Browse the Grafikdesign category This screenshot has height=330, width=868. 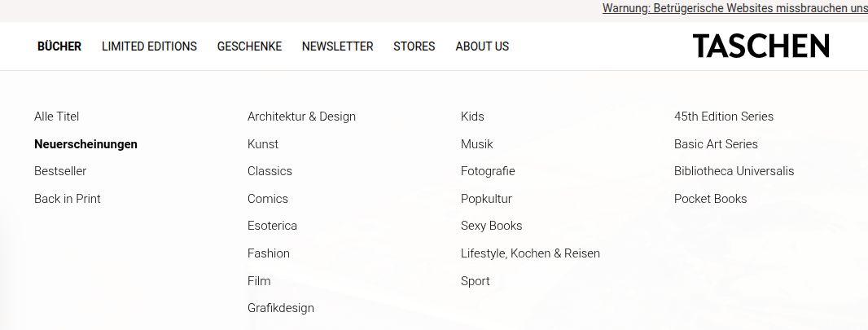coord(281,308)
